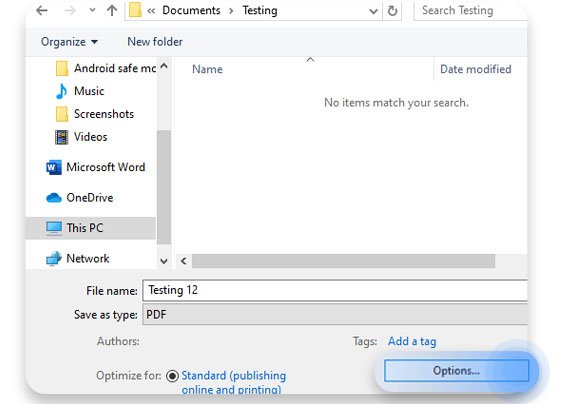
Task: Select Documents in the address breadcrumb
Action: 191,10
